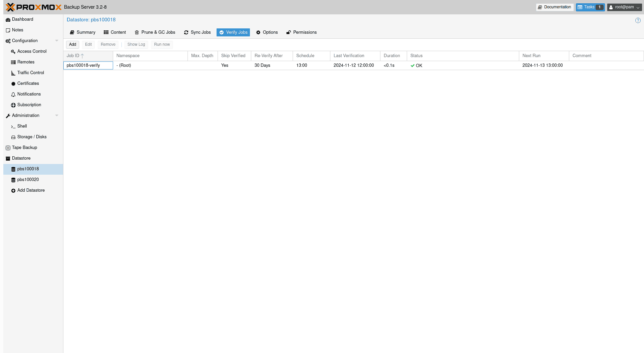644x353 pixels.
Task: Click the Add verify job button
Action: tap(72, 44)
